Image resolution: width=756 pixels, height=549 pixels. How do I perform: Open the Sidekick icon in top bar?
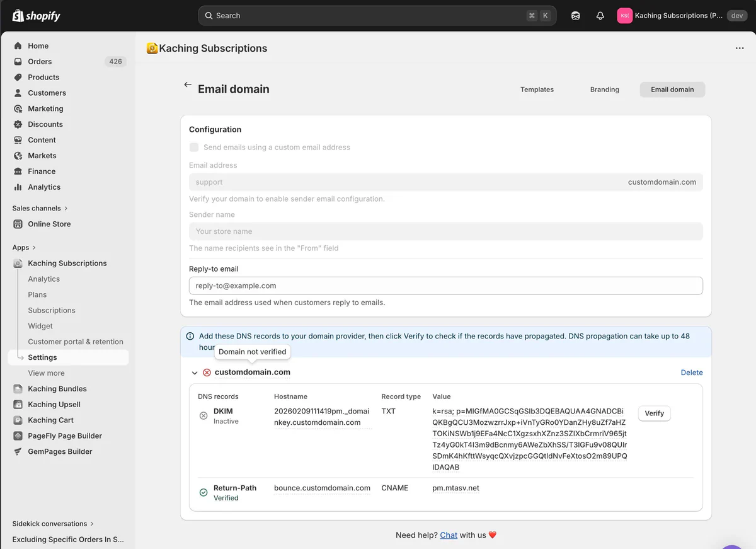(576, 16)
